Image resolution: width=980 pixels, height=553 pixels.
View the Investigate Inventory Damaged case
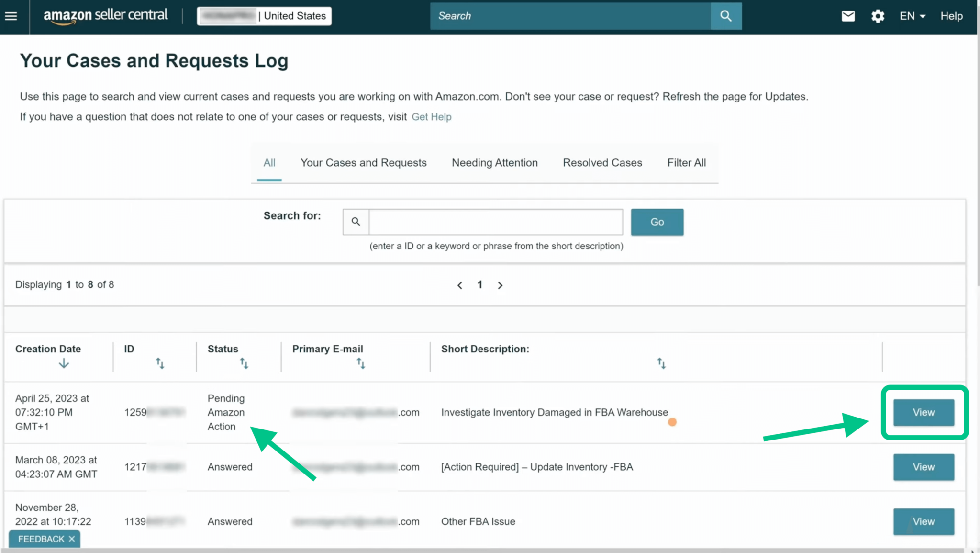(x=923, y=412)
